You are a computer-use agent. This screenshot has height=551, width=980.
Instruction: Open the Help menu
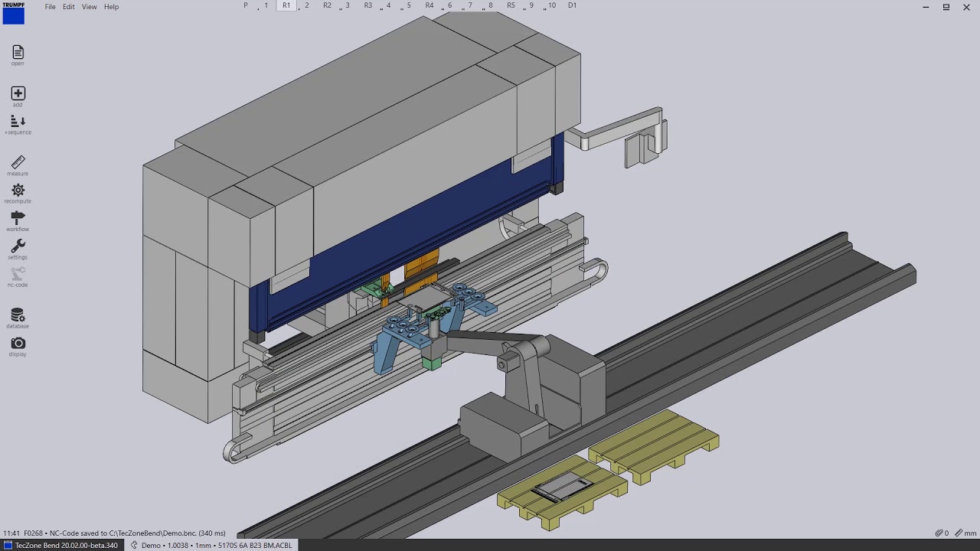tap(111, 7)
